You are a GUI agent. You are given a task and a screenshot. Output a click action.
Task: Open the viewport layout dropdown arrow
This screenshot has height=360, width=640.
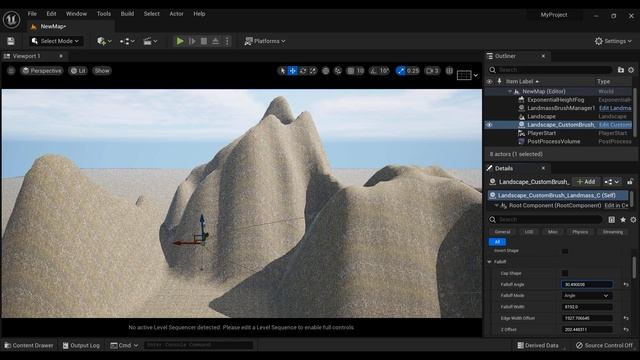476,75
